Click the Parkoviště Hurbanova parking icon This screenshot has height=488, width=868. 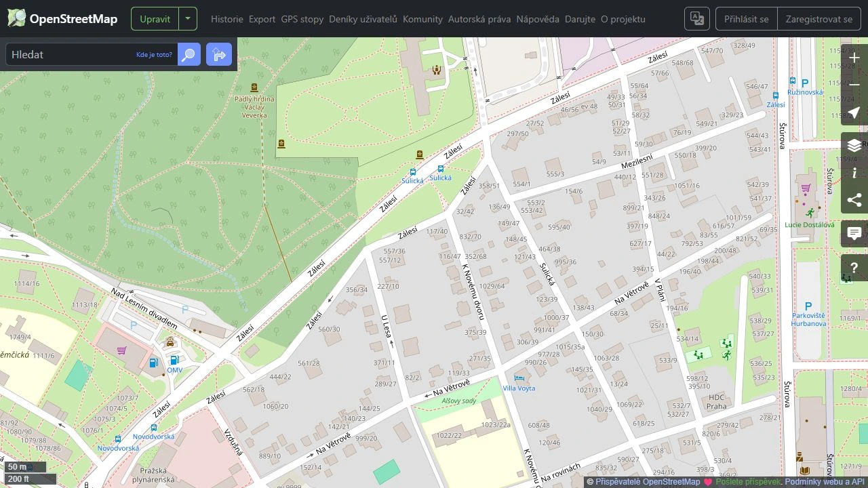pyautogui.click(x=808, y=306)
